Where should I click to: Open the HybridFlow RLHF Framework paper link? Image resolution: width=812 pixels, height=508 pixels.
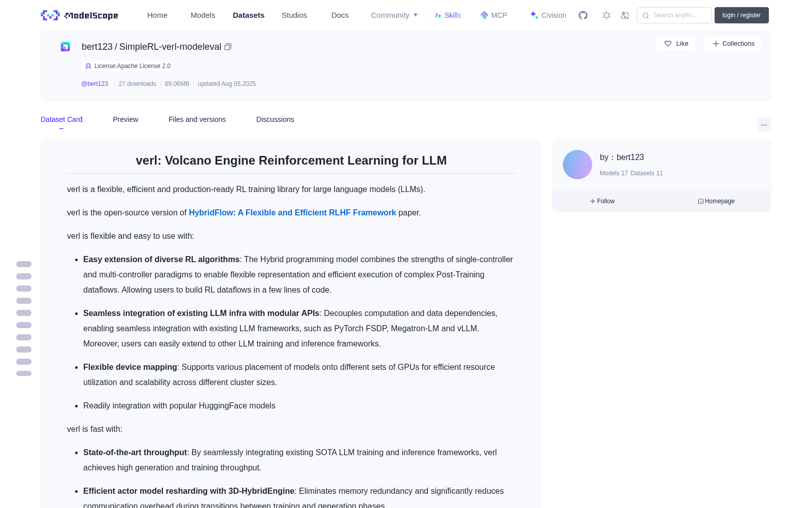click(x=292, y=213)
